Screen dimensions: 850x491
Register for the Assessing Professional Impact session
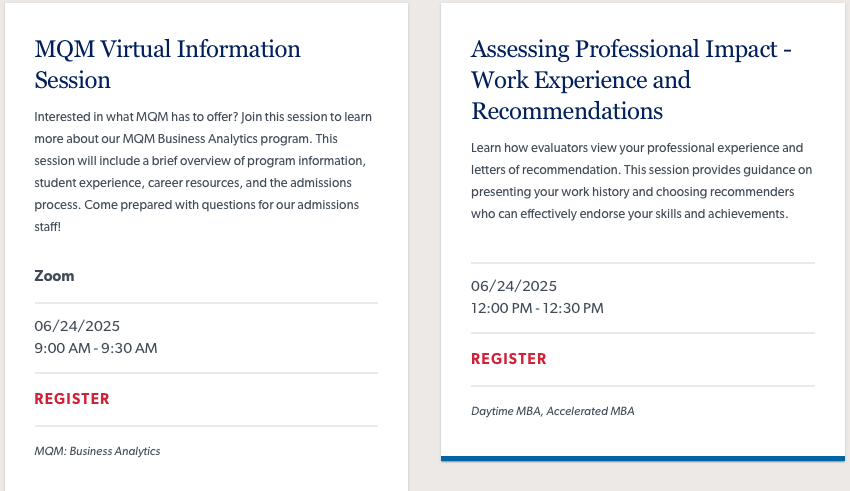point(508,359)
